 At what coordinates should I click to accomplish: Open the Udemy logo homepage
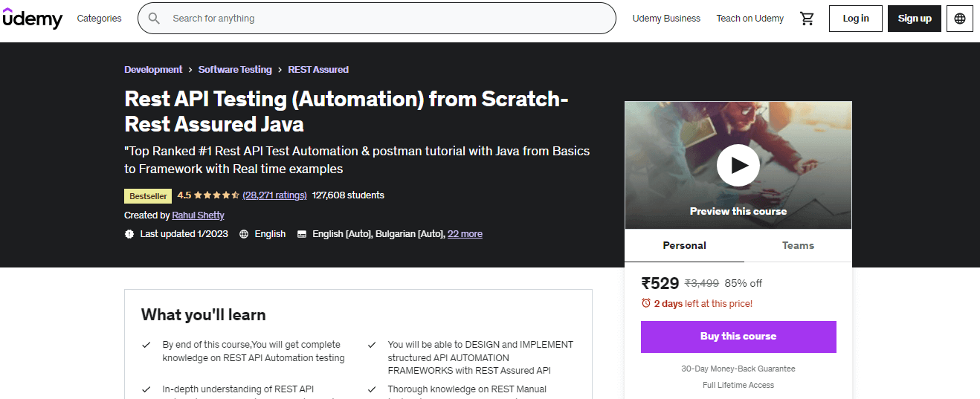coord(33,19)
